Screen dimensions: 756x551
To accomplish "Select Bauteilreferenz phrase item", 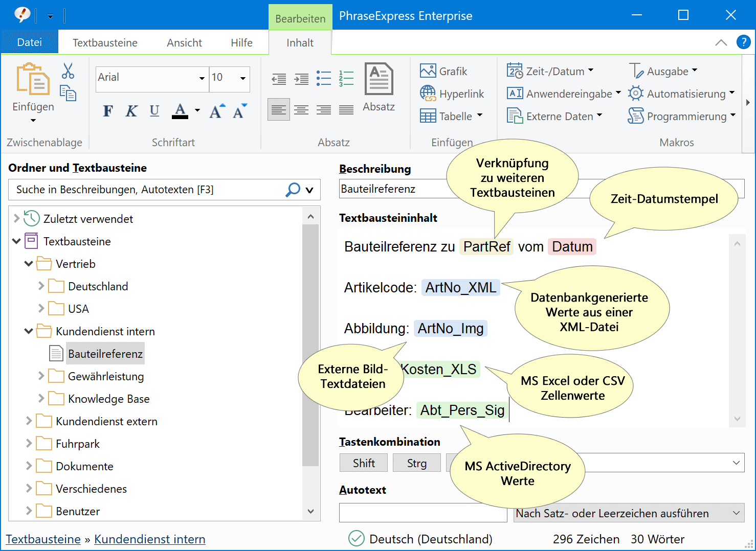I will (x=105, y=354).
